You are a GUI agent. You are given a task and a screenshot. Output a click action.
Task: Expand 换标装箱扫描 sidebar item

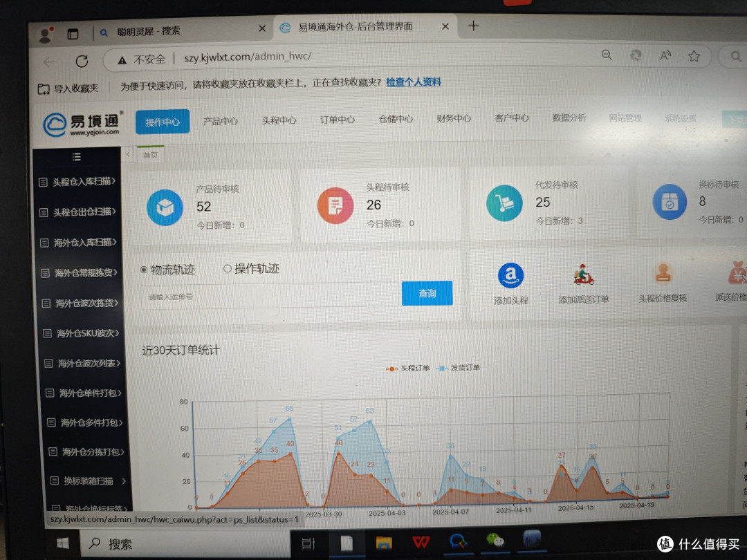(89, 480)
